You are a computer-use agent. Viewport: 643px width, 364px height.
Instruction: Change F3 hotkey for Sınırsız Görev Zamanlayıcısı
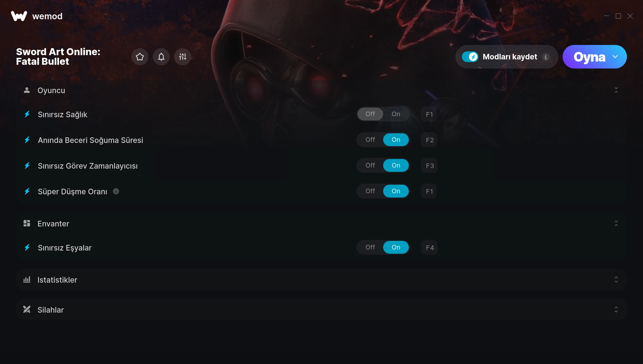click(429, 166)
